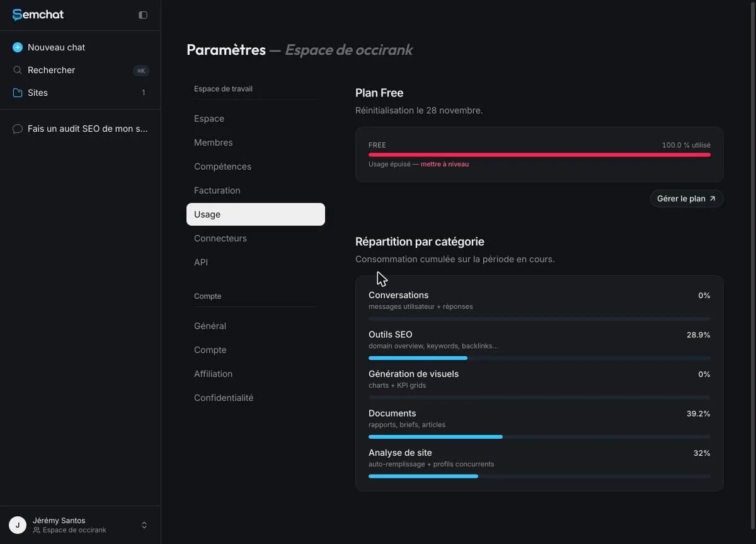This screenshot has width=756, height=544.
Task: Click the Analyse de site usage bar
Action: (539, 476)
